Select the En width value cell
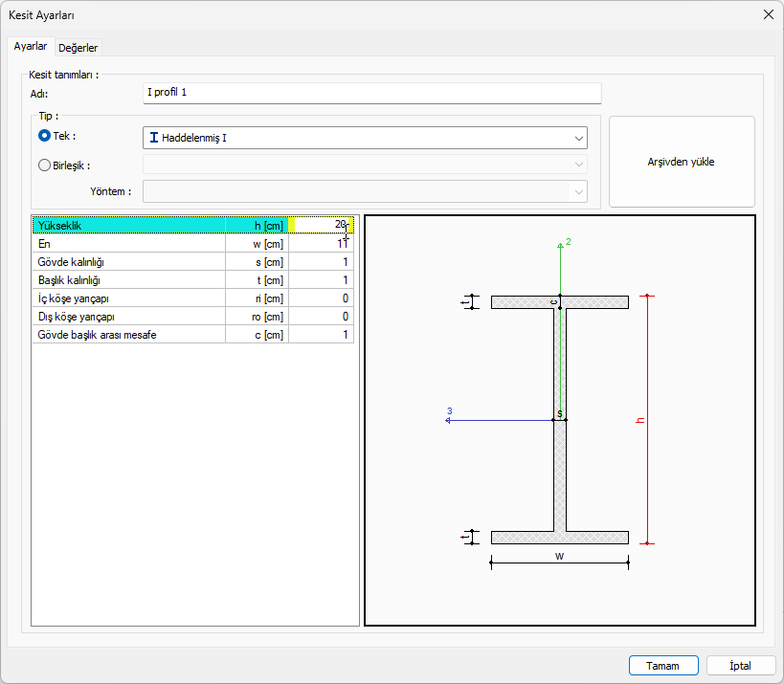This screenshot has height=684, width=784. click(321, 243)
